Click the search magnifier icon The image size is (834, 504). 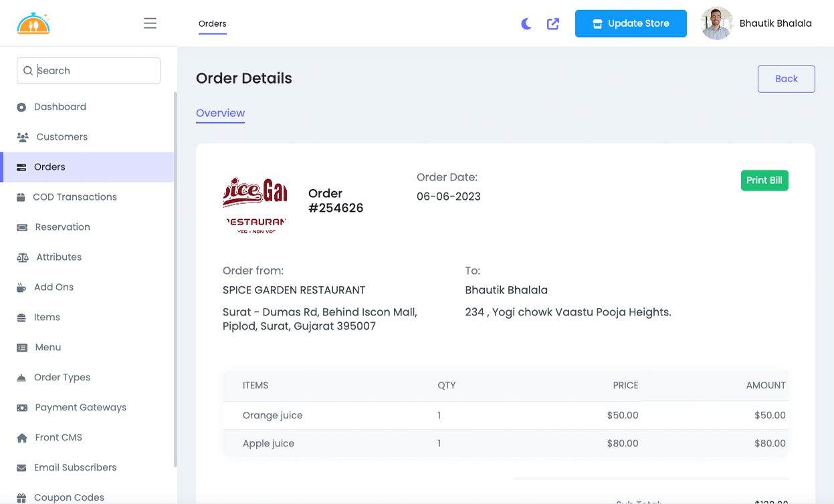[28, 71]
